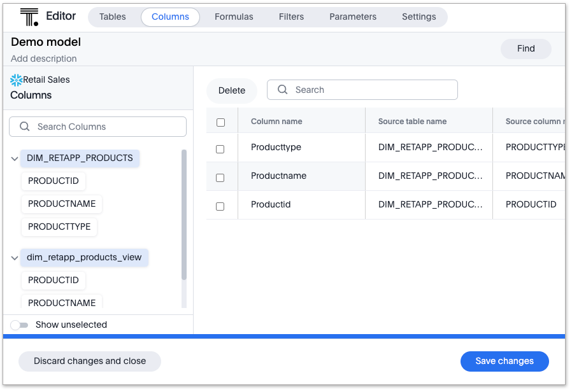Click the Find button

pyautogui.click(x=526, y=49)
